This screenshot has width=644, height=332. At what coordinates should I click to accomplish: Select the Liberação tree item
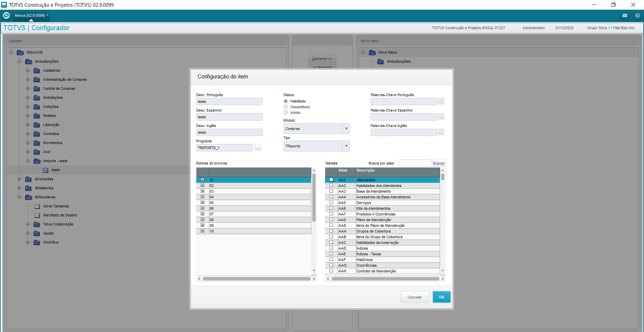click(51, 125)
